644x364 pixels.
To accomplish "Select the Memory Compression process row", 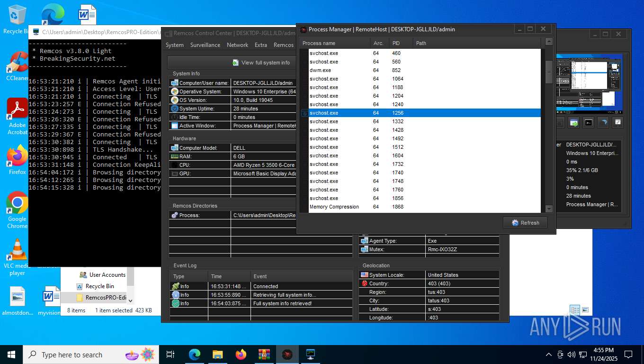I will 420,207.
